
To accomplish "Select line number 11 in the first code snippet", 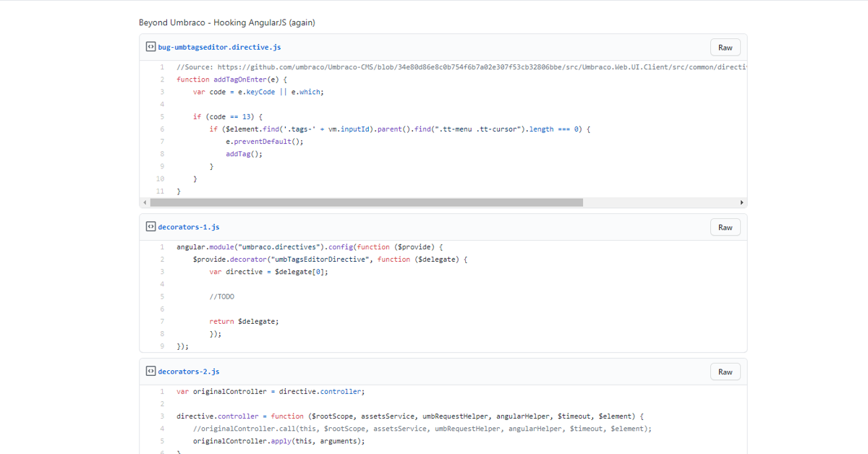I will [x=160, y=191].
